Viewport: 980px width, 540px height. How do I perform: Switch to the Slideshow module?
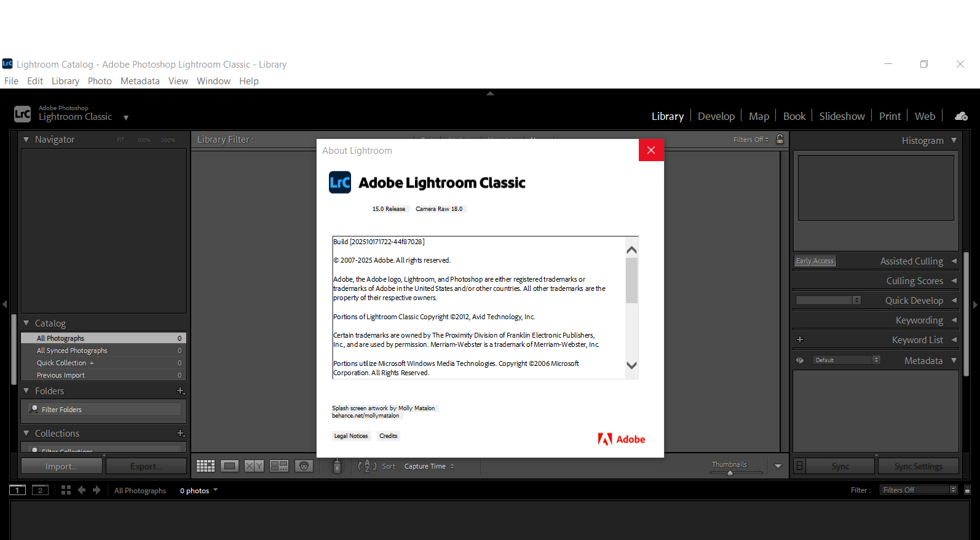pos(842,116)
